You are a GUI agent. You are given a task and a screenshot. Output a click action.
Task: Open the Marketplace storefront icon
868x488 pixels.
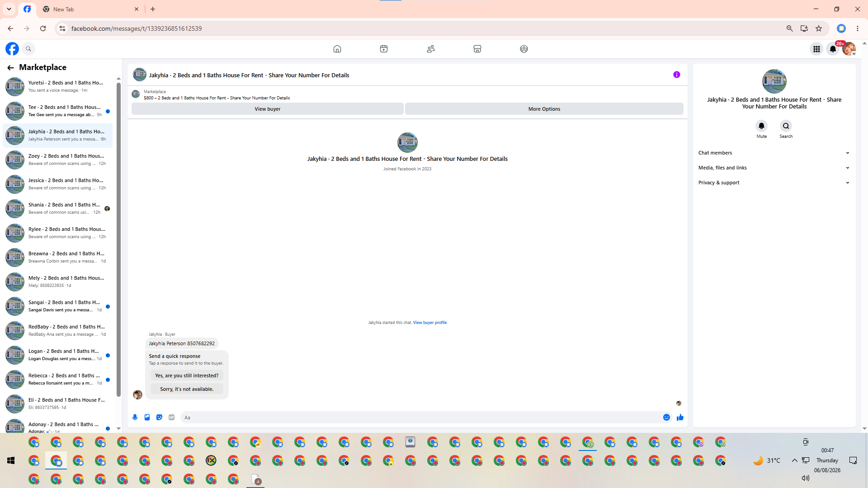pos(477,49)
